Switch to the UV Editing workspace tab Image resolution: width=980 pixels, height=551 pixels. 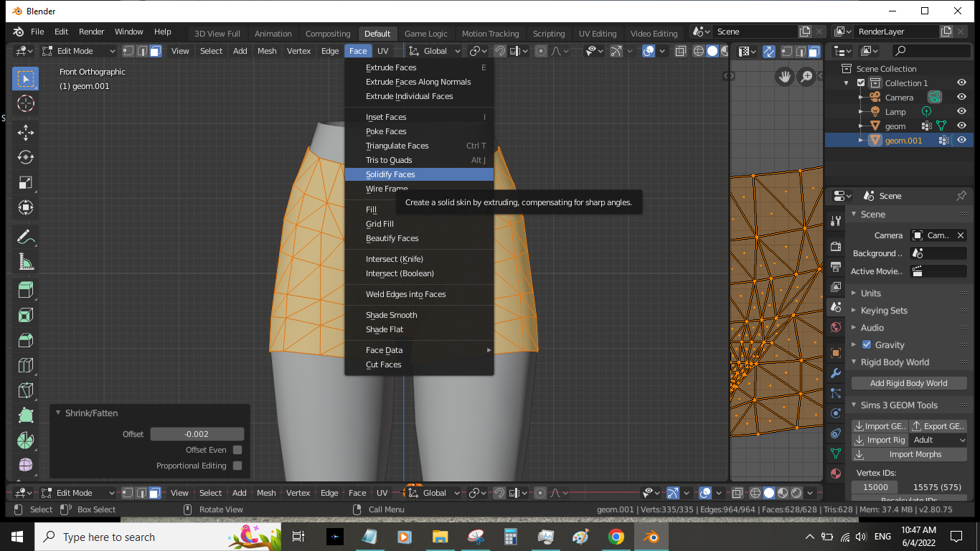[598, 34]
